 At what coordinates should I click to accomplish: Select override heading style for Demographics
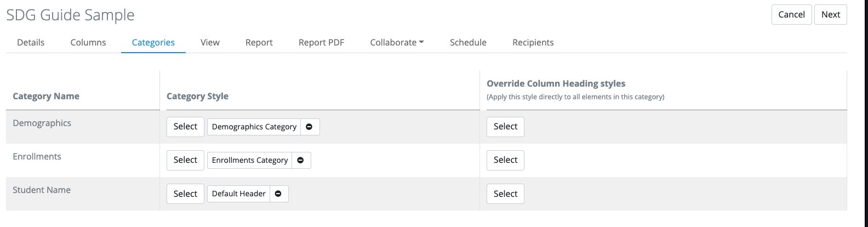point(505,127)
